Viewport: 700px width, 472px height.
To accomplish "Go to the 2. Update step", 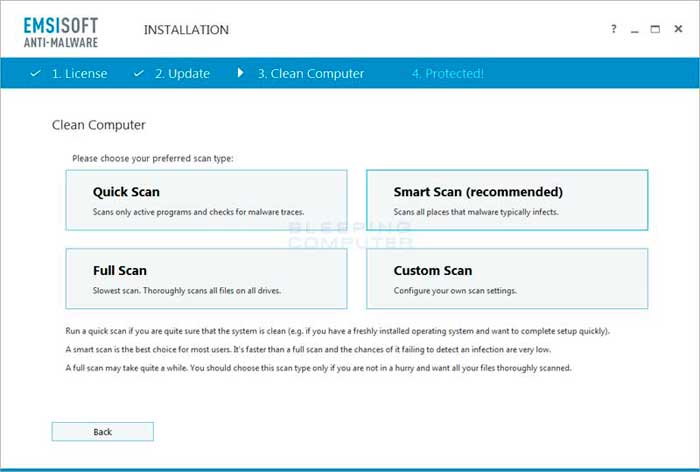I will [x=182, y=73].
